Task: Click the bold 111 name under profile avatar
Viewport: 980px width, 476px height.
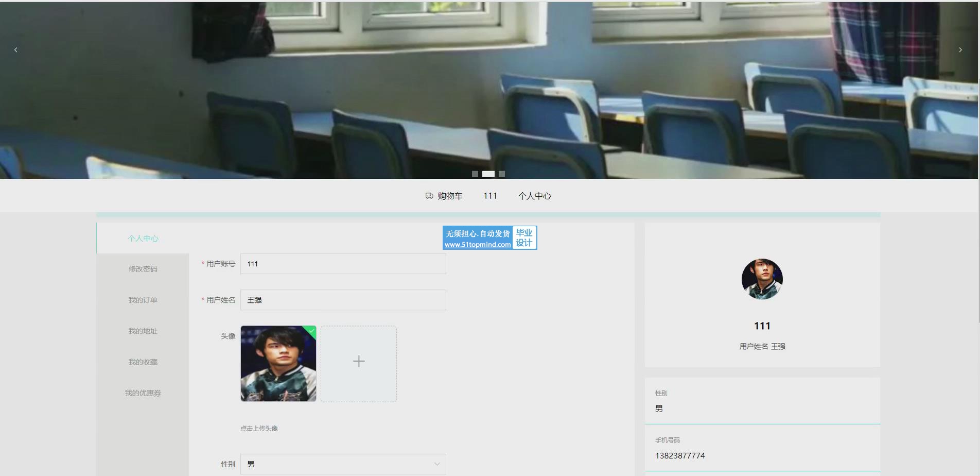Action: tap(762, 326)
